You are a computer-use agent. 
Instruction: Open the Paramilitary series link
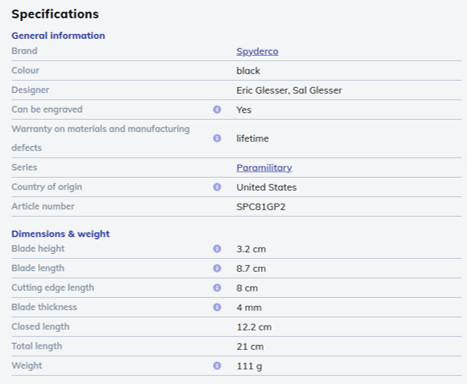coord(264,168)
